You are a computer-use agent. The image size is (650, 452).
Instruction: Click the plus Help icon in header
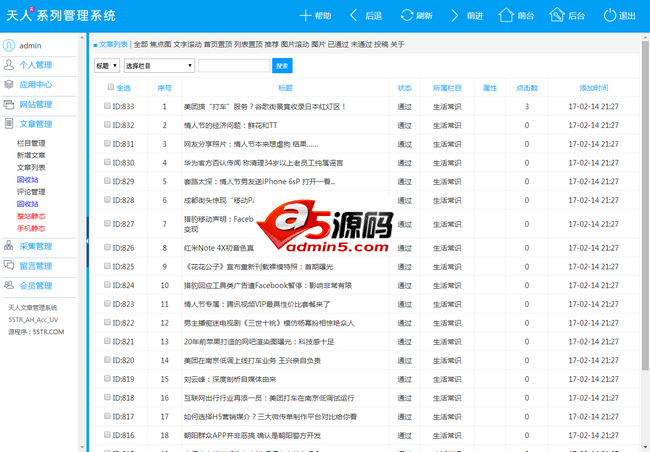(306, 16)
